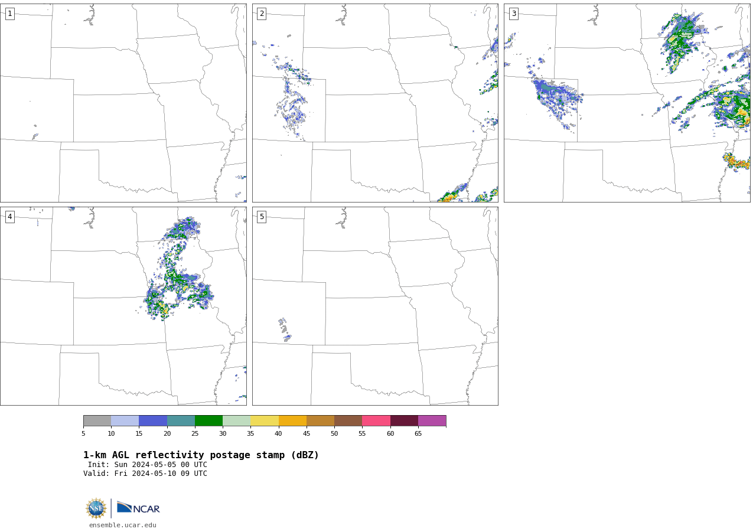Click the small gray echo in panel 5
Image resolution: width=756 pixels, height=532 pixels.
pyautogui.click(x=285, y=329)
